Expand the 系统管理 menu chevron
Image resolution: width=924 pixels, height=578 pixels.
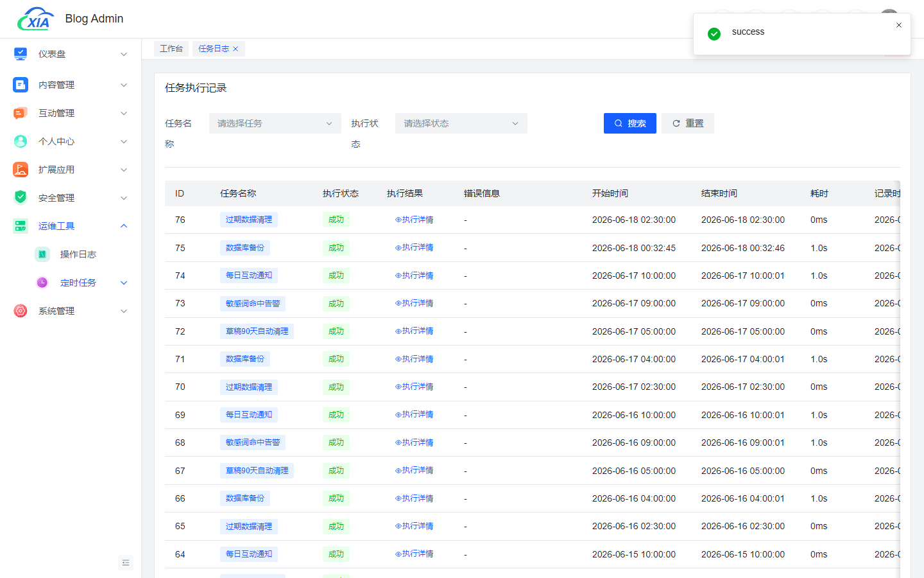point(124,311)
